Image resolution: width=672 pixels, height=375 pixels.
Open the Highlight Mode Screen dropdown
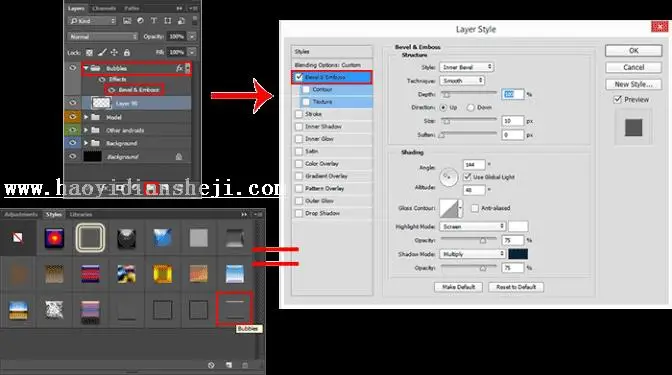click(x=472, y=226)
